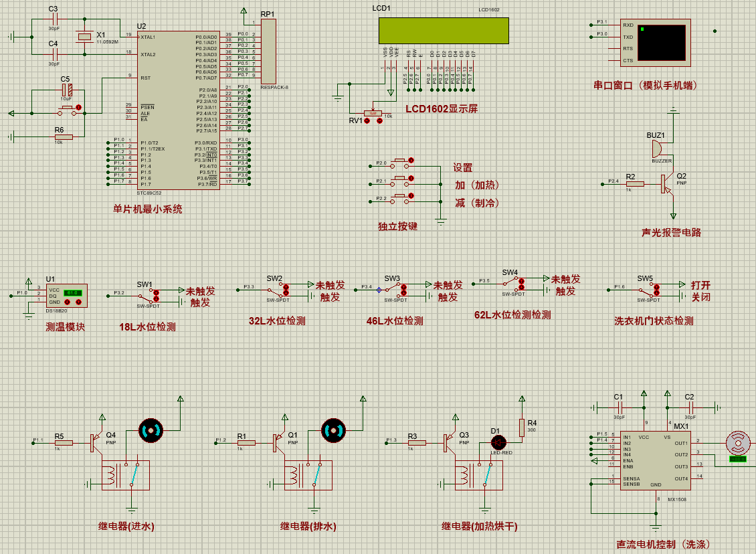Click the green LCD1602 display screen
This screenshot has width=756, height=554.
(x=444, y=31)
